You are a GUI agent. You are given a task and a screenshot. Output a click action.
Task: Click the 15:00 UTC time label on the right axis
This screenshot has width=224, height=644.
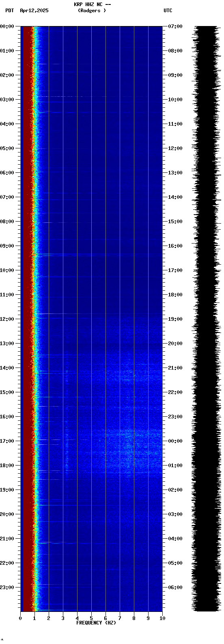coord(175,222)
